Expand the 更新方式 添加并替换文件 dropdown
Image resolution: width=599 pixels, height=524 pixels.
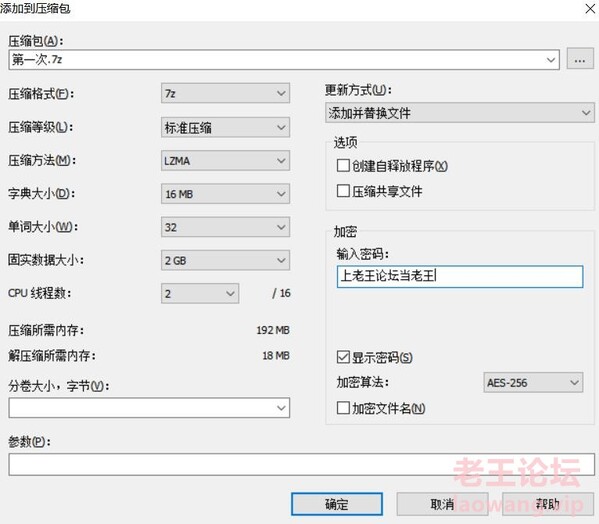[x=460, y=113]
